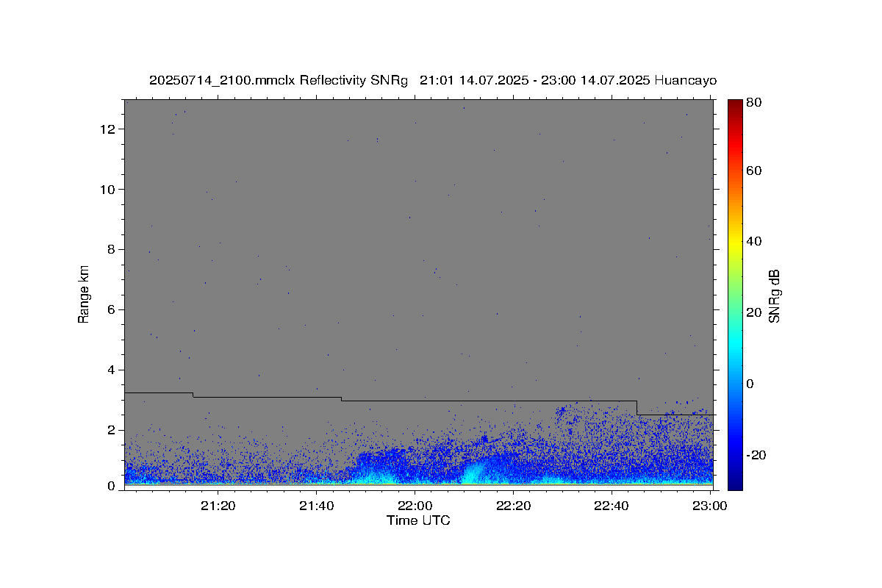Image resolution: width=882 pixels, height=588 pixels.
Task: Click the 21:20 time tick label
Action: (218, 506)
